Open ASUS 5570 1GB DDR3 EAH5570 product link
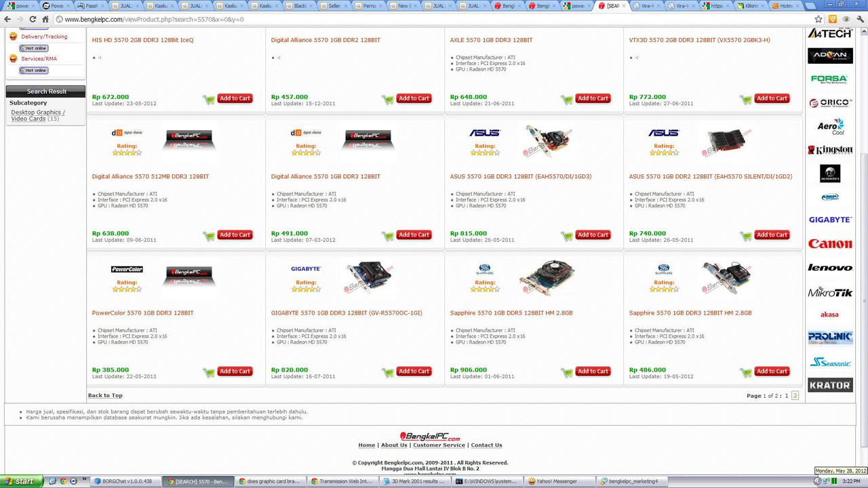 point(521,176)
